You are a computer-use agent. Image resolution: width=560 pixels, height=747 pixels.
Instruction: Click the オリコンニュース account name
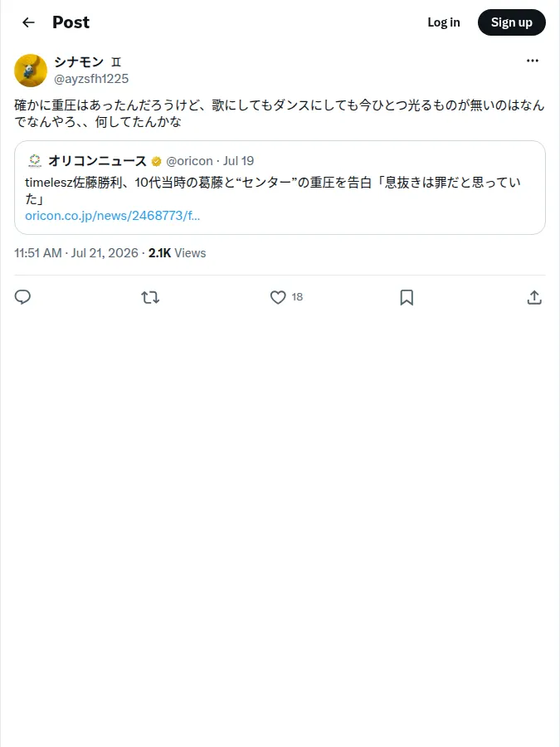point(97,161)
